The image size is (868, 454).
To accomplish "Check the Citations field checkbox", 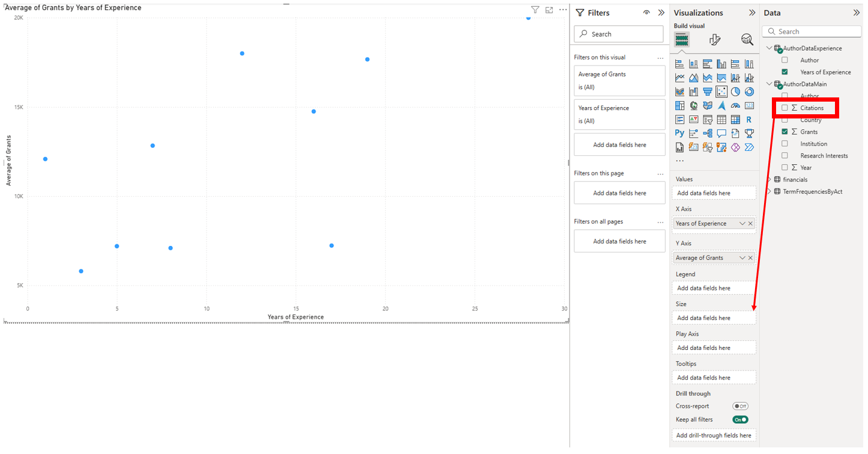I will pyautogui.click(x=785, y=108).
